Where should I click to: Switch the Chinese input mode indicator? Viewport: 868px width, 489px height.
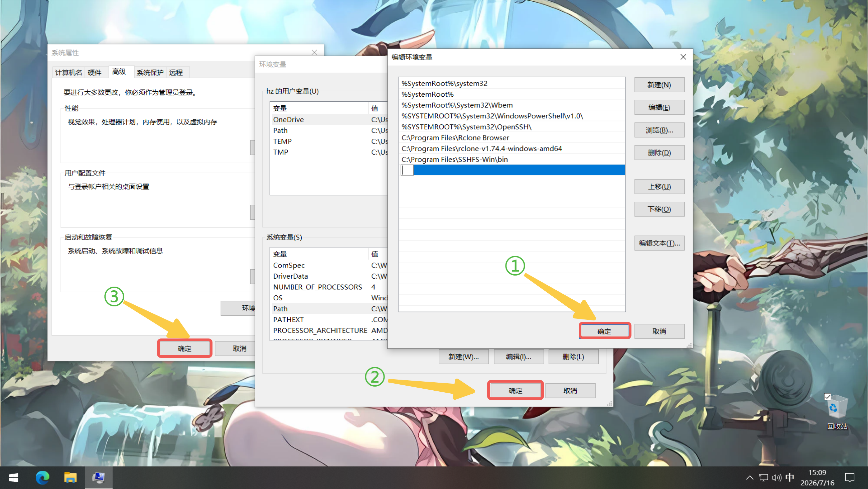[790, 478]
